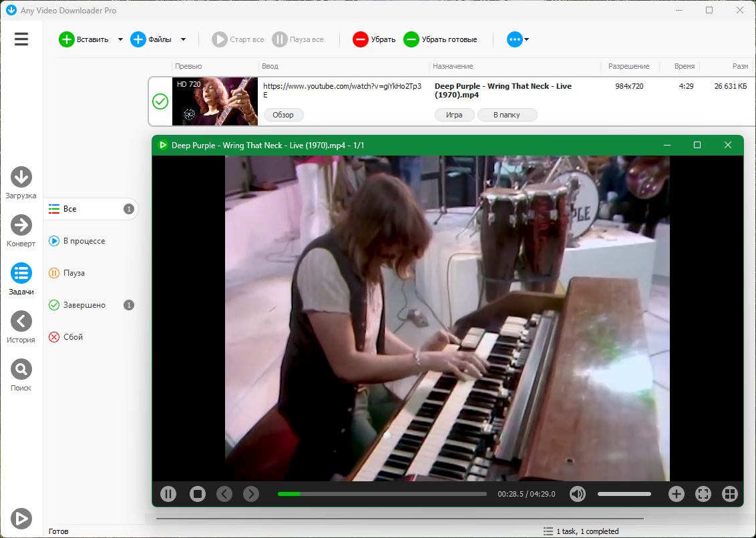Pause the playing video
This screenshot has width=756, height=538.
click(168, 494)
